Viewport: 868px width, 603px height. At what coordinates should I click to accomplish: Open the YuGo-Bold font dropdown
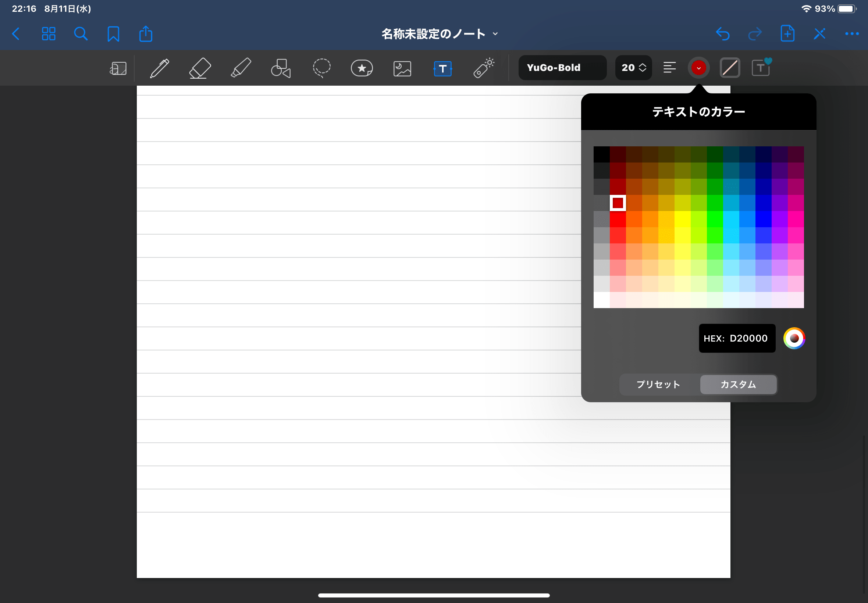click(x=562, y=68)
